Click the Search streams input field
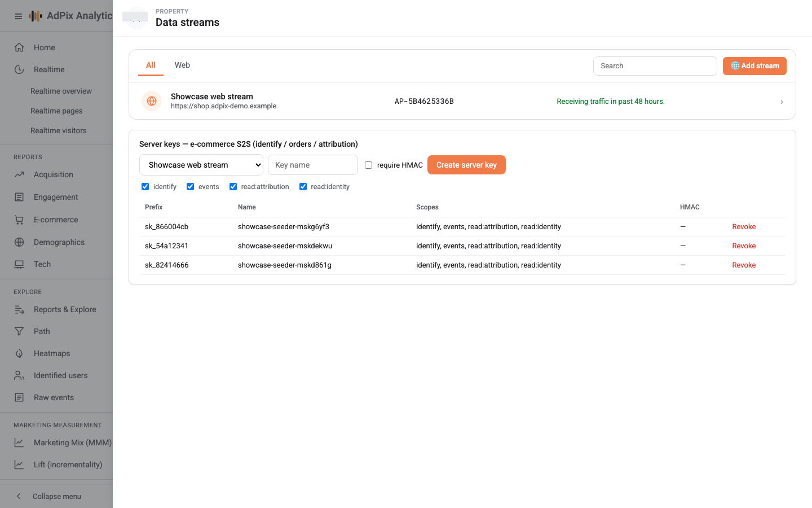The height and width of the screenshot is (508, 812). tap(655, 66)
